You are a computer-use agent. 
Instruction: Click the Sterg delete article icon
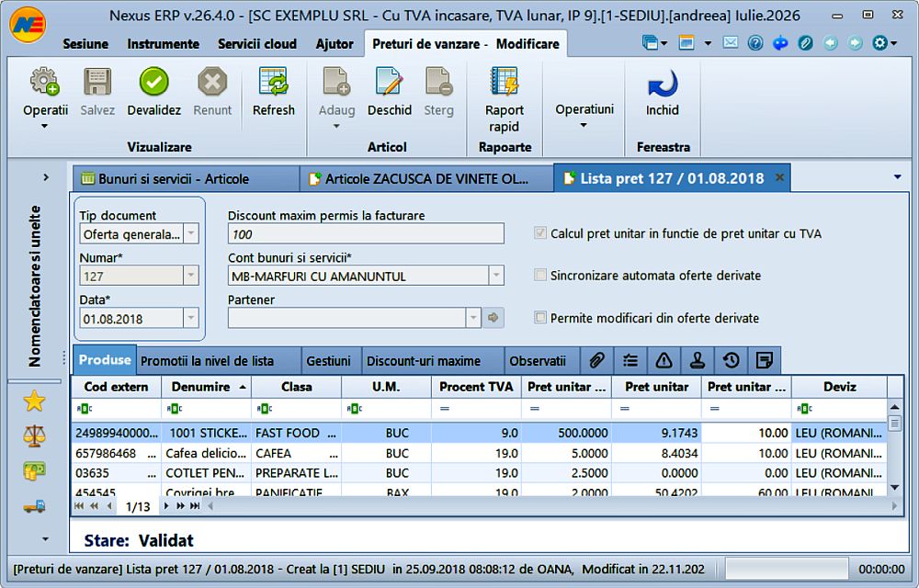click(438, 82)
